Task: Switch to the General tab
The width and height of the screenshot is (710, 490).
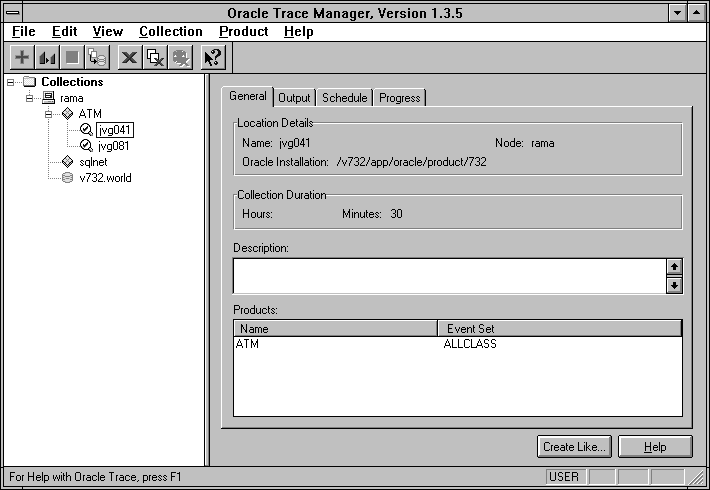Action: click(x=248, y=96)
